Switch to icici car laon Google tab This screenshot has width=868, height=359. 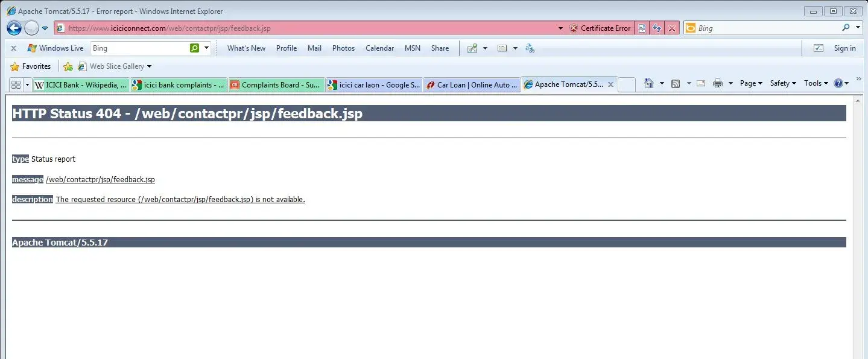tap(374, 85)
